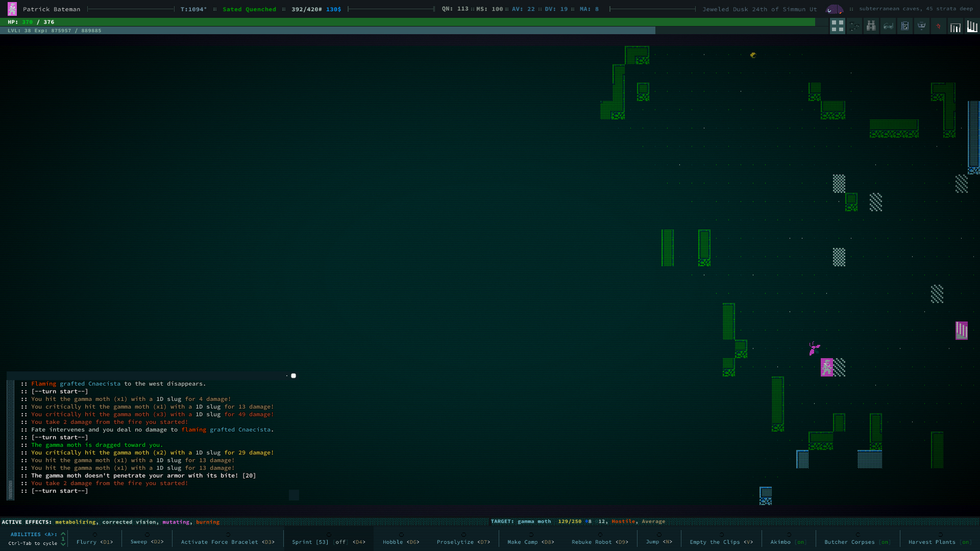The image size is (980, 551).
Task: Click Patrick Bateman's character portrait
Action: click(12, 9)
